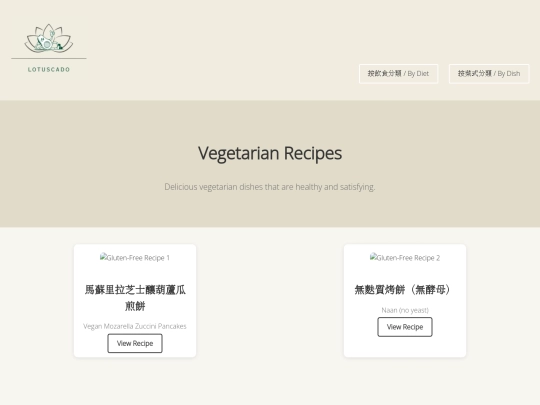Click the line under the lotus logo
540x405 pixels.
coord(49,59)
